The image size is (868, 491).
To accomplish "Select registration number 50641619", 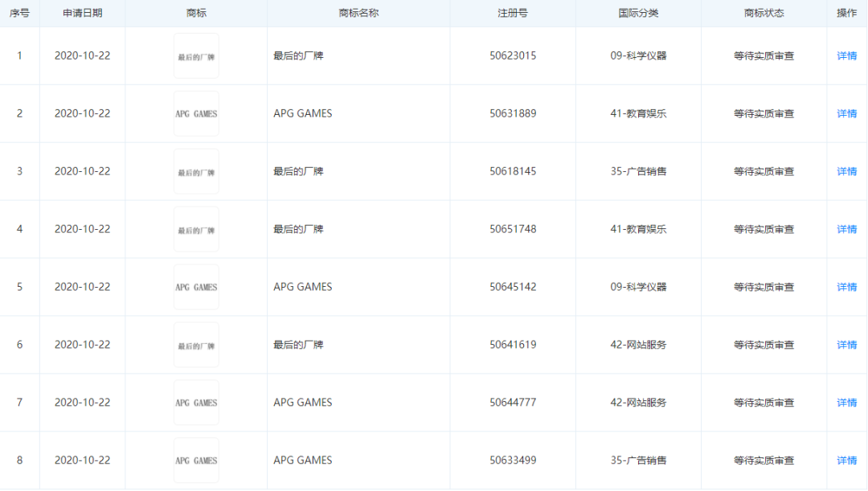I will [x=513, y=345].
